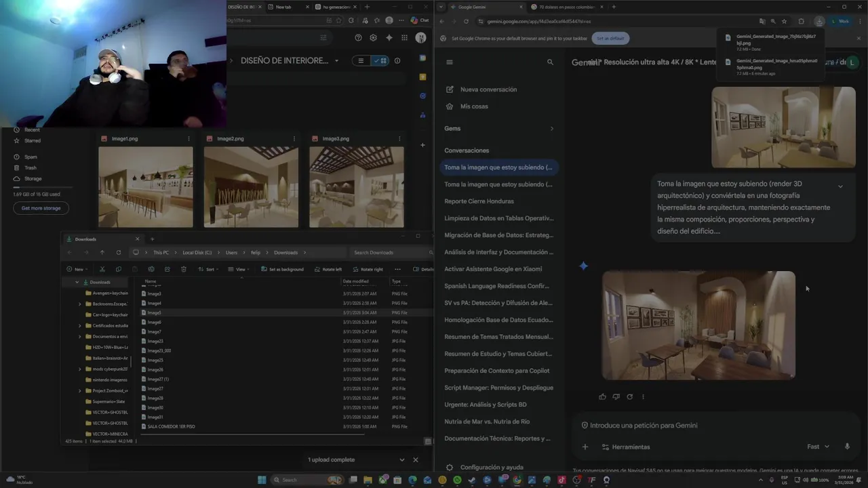
Task: Expand the Gems section
Action: (x=551, y=128)
